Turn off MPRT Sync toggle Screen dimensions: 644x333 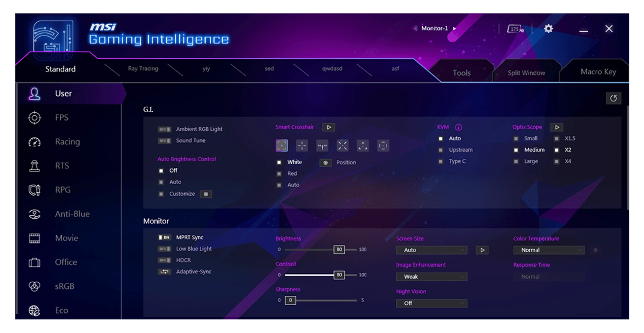164,237
